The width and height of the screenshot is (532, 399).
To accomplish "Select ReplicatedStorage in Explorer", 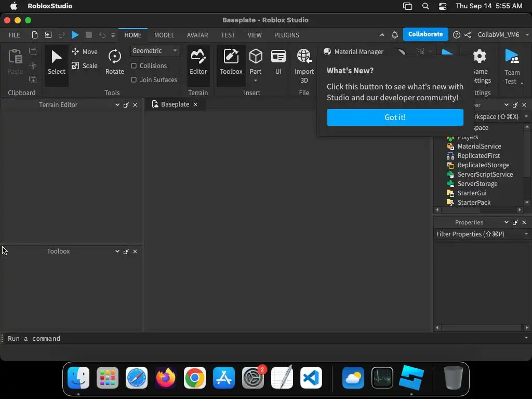I will [483, 165].
